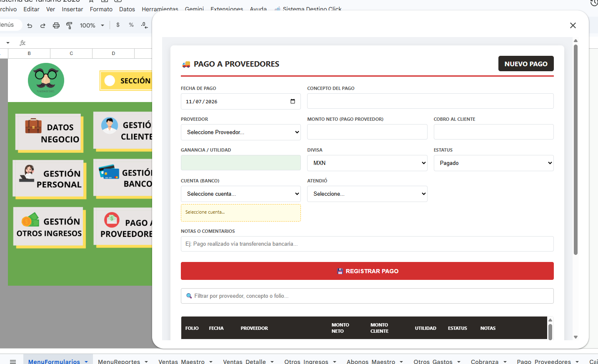This screenshot has height=364, width=598.
Task: Click the green Ganancia / Utilidad field
Action: coord(241,162)
